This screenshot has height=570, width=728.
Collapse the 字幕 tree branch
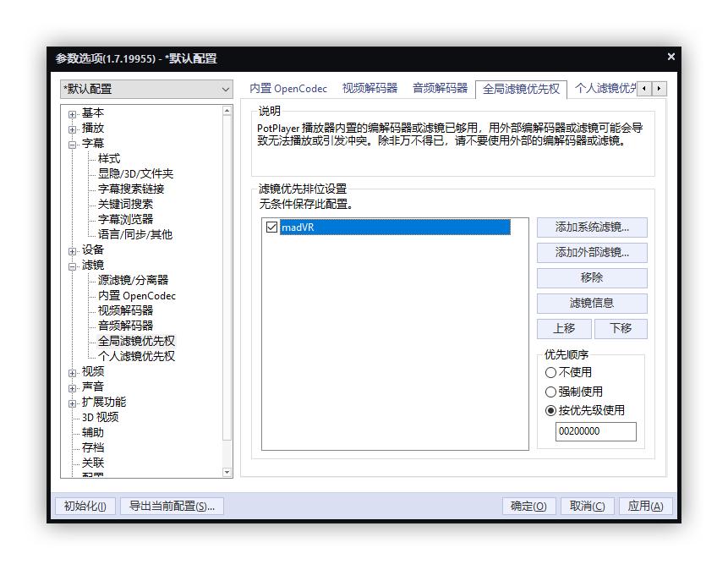[74, 143]
